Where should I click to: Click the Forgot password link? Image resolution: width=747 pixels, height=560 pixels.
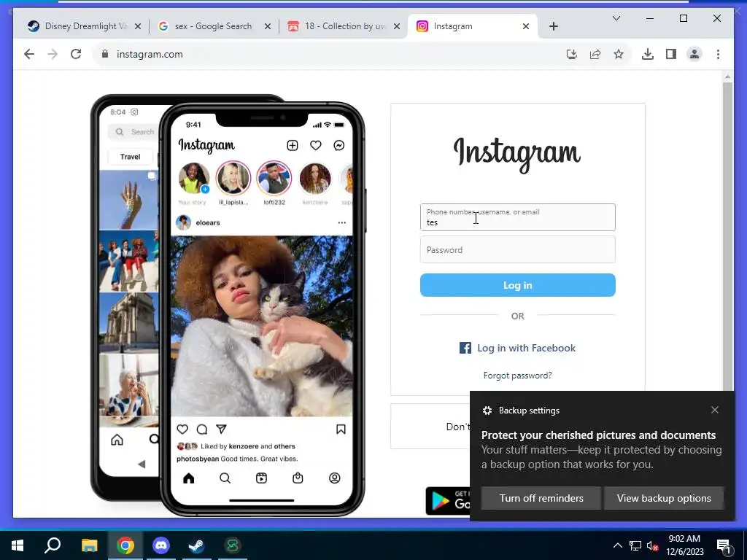tap(517, 376)
